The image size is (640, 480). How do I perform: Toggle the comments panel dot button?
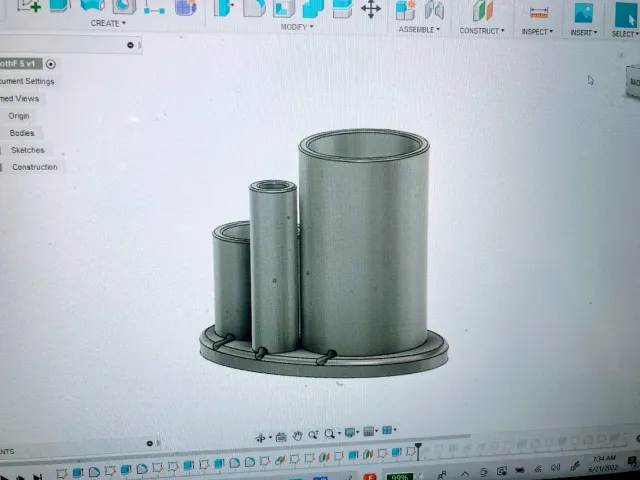tap(149, 443)
